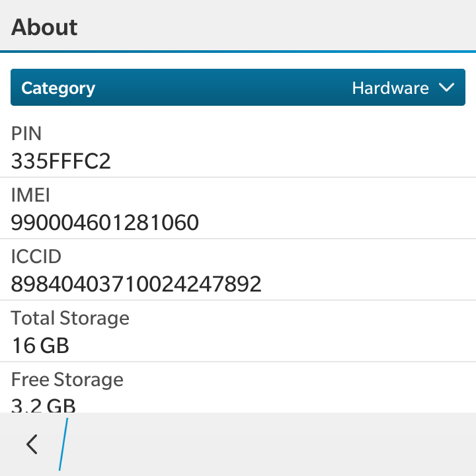This screenshot has height=476, width=476.
Task: Select the 16 GB storage value
Action: point(40,345)
